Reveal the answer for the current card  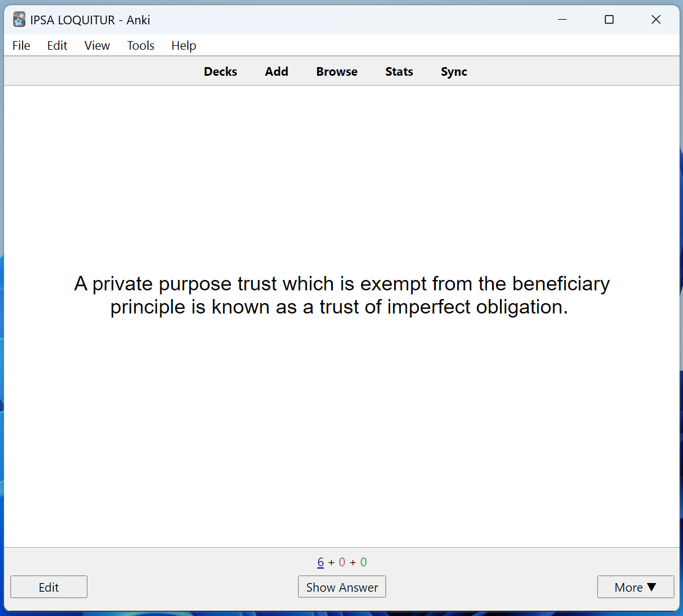[341, 587]
